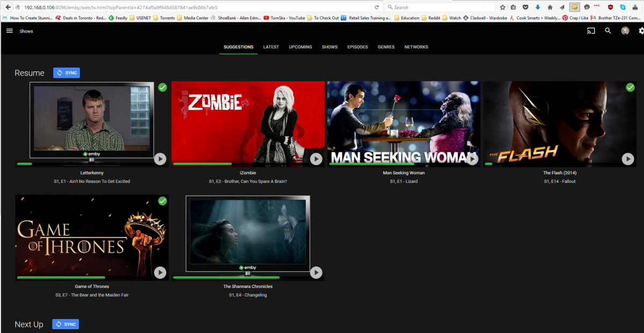The image size is (644, 333).
Task: Play The Flash via play icon
Action: pos(628,159)
